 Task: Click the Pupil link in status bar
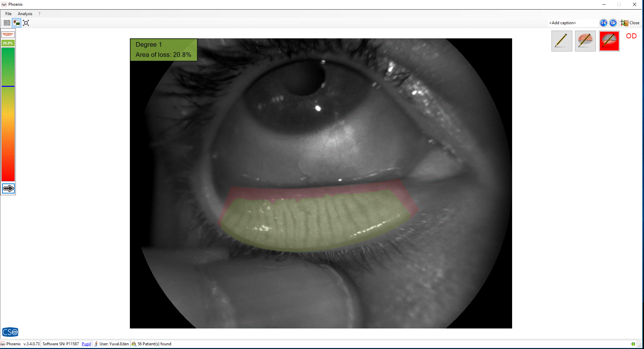86,344
